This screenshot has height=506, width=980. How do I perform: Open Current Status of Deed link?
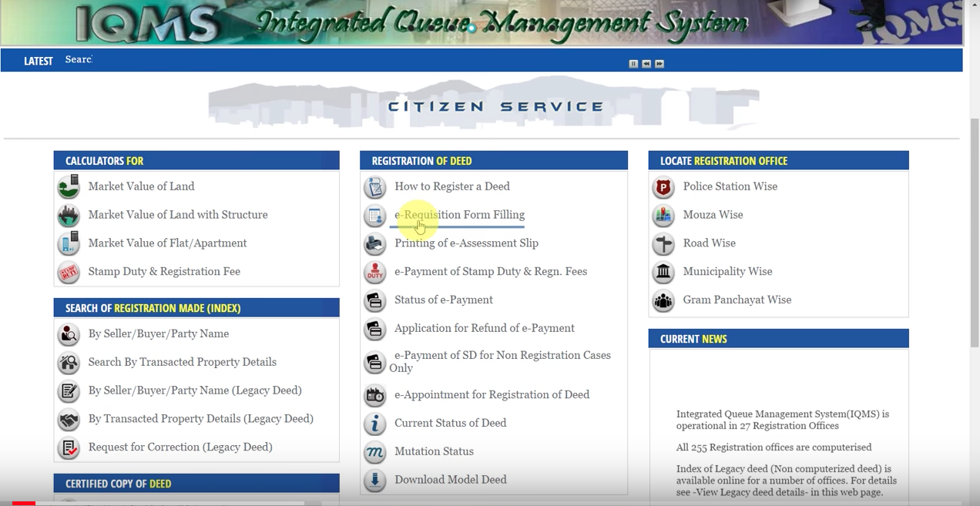[x=451, y=424]
